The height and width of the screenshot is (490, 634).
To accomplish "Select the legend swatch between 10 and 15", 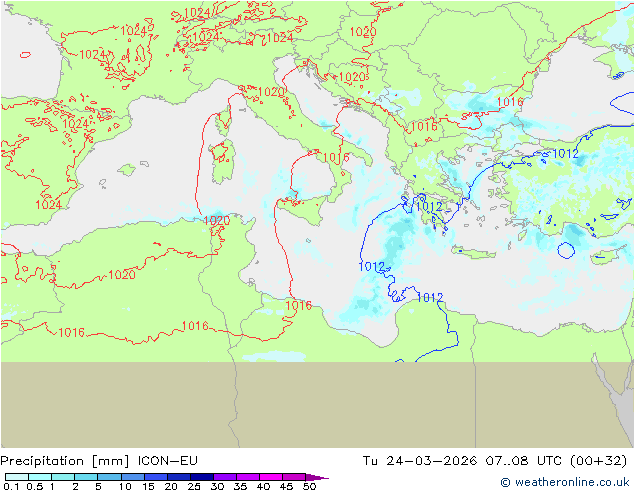I will [133, 477].
